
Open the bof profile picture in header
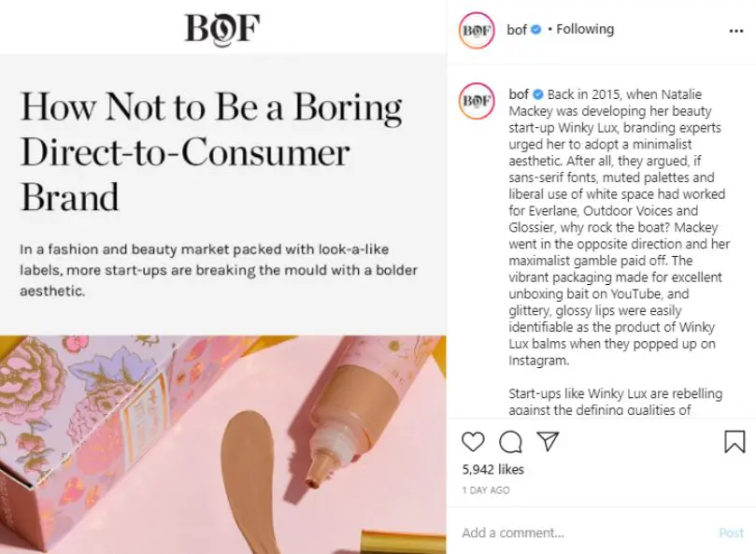click(x=477, y=31)
